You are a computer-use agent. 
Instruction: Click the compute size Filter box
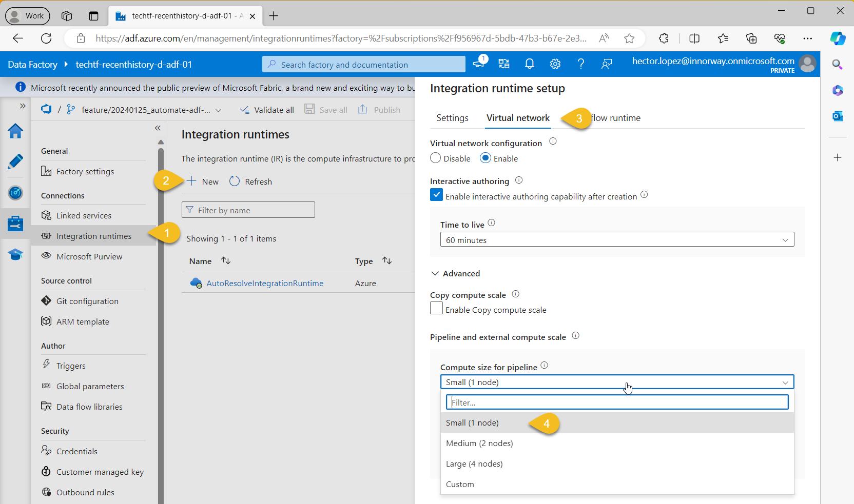coord(617,402)
